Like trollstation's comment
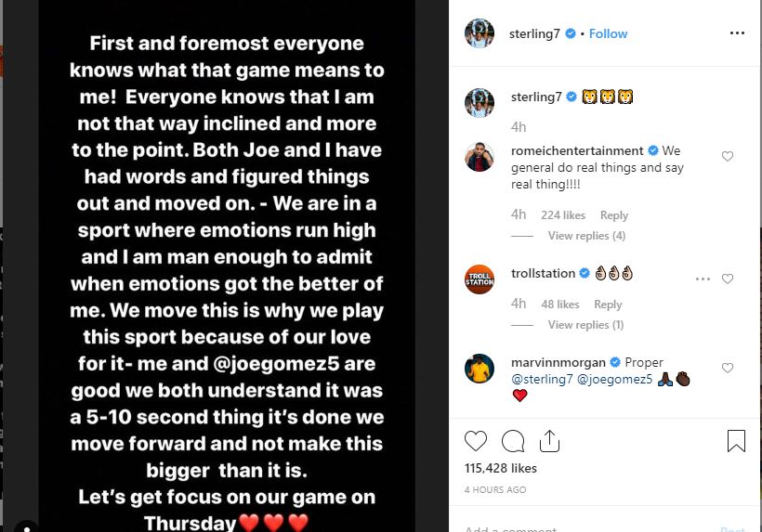Viewport: 762px width, 532px height. tap(728, 279)
